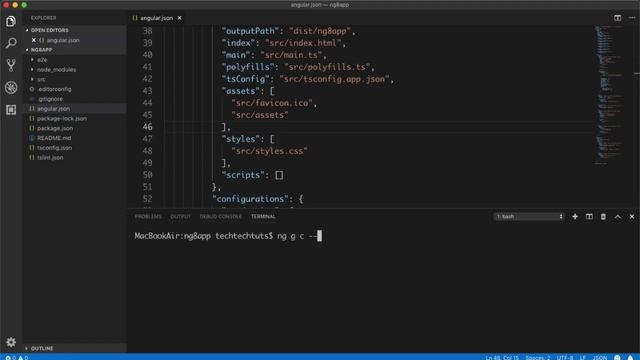640x360 pixels.
Task: Click the "polyfills" key on line 41
Action: [247, 67]
